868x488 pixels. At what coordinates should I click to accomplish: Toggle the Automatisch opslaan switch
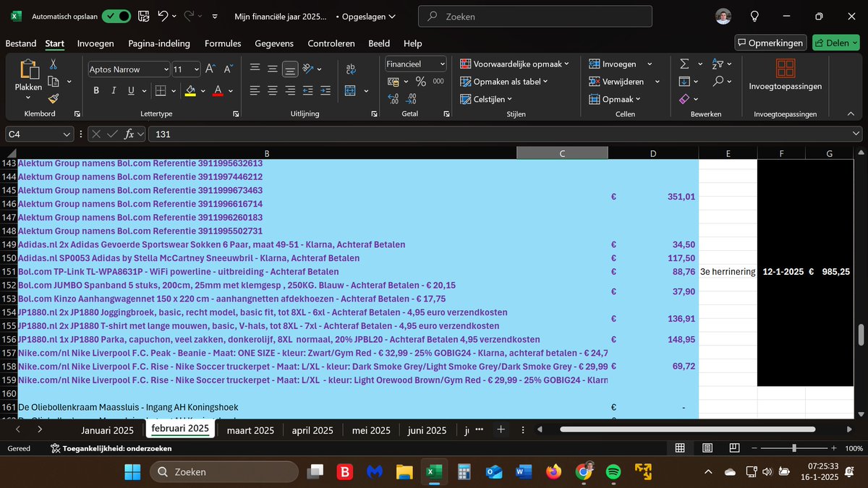(116, 16)
